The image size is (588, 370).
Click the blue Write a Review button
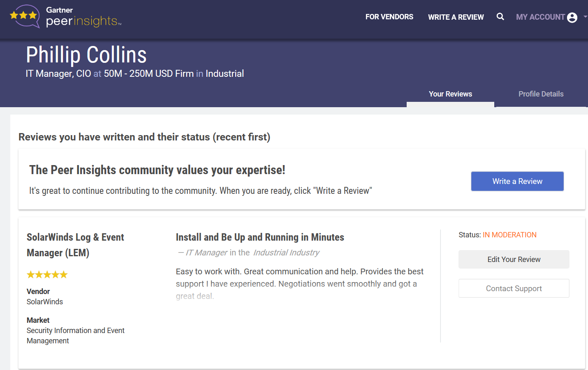coord(517,181)
